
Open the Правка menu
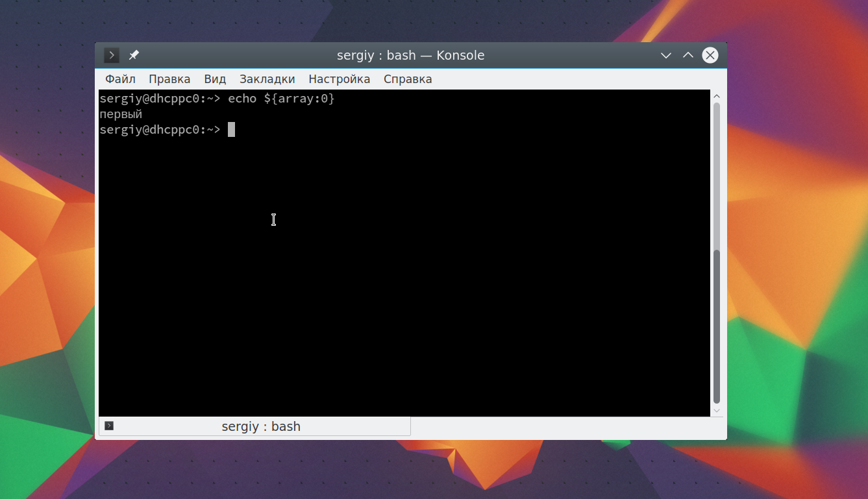169,79
